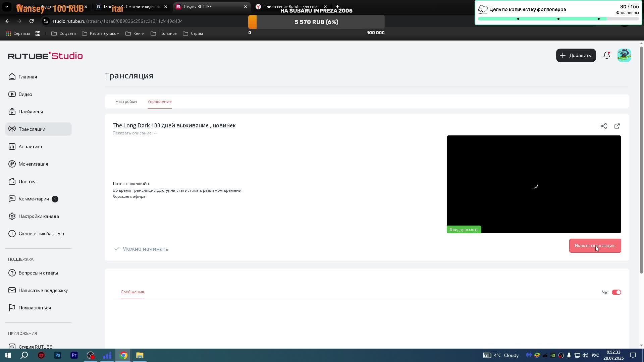This screenshot has width=644, height=362.
Task: Click the Предпросмотр video preview
Action: [533, 184]
